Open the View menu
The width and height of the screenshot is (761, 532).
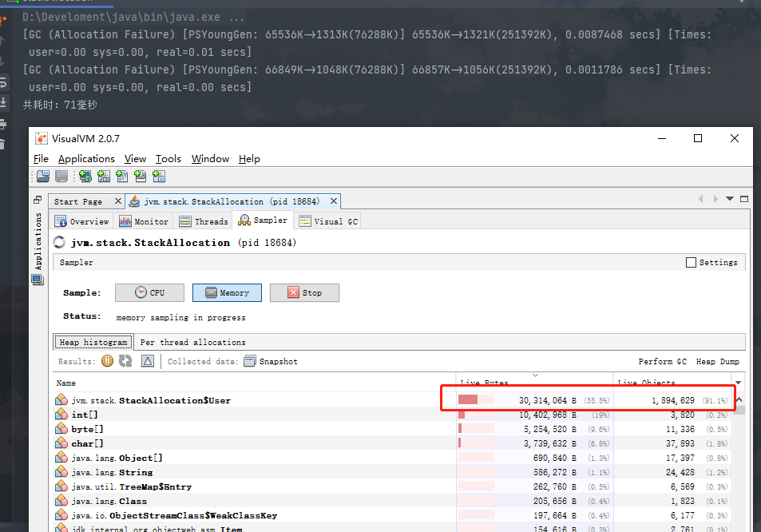tap(135, 159)
